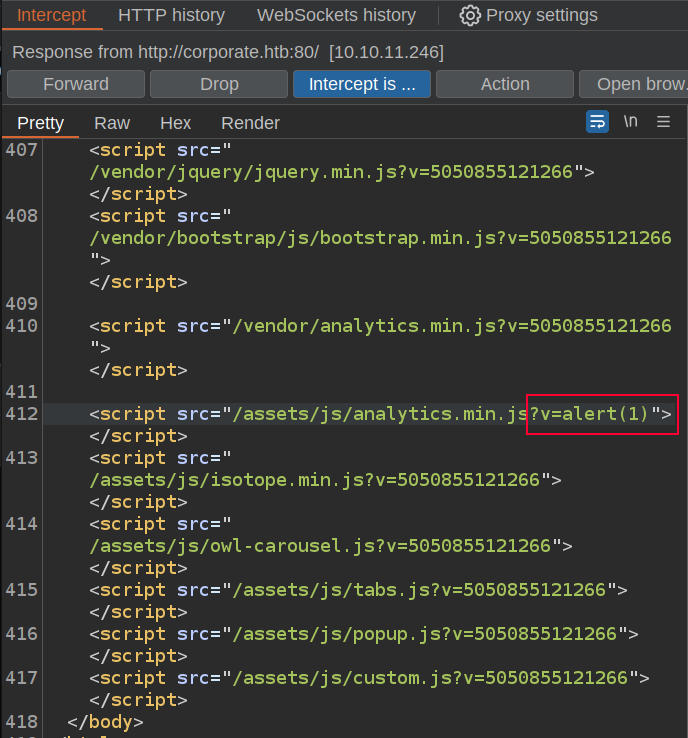The height and width of the screenshot is (738, 688).
Task: Open the Action dropdown menu
Action: tap(504, 84)
